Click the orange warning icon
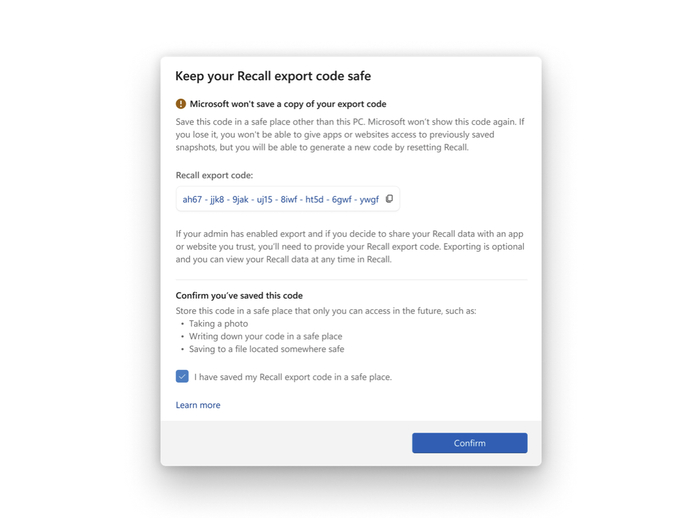700x518 pixels. point(181,104)
